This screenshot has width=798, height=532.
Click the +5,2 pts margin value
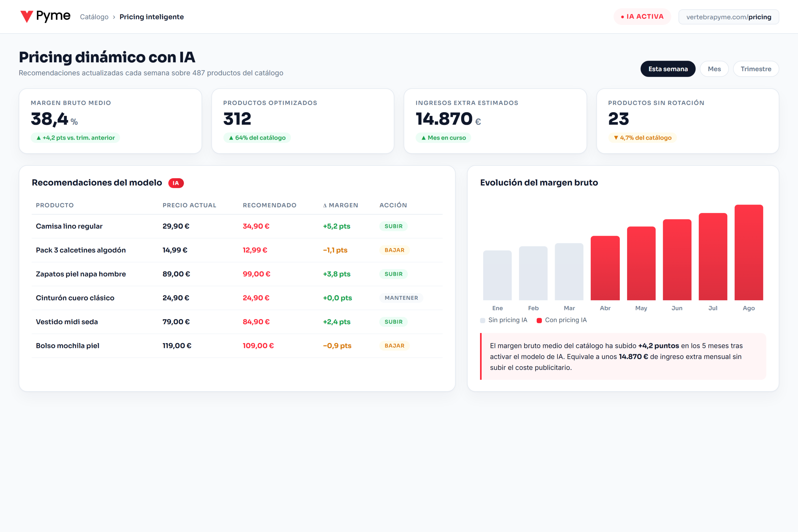[x=337, y=226]
